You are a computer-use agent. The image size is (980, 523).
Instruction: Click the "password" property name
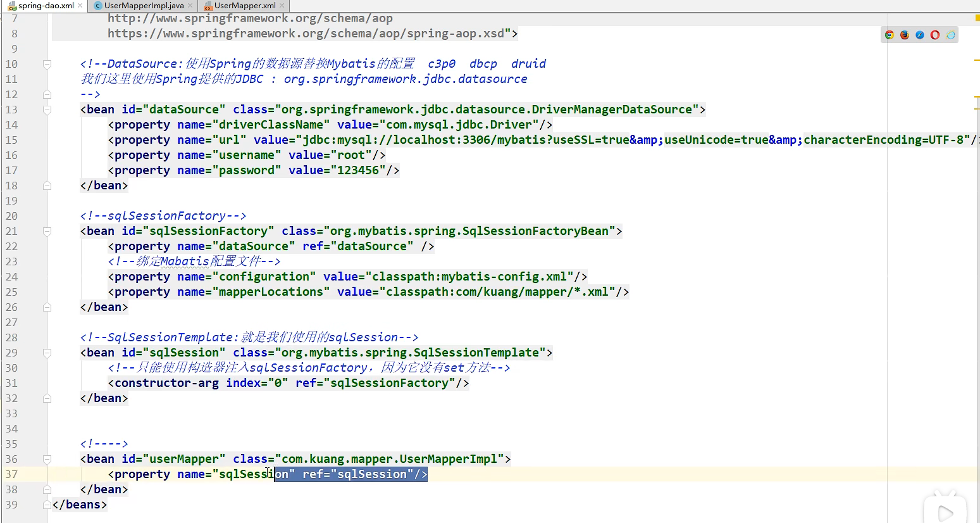pyautogui.click(x=247, y=170)
